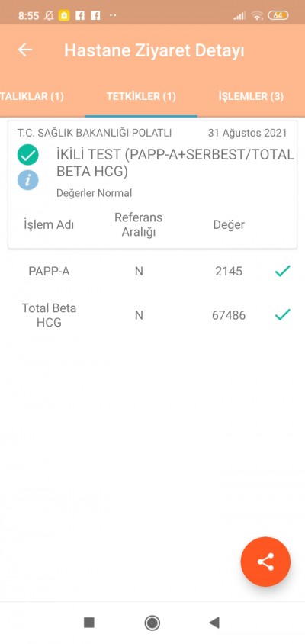Viewport: 305px width, 644px height.
Task: Tap the battery indicator in status bar
Action: (278, 15)
